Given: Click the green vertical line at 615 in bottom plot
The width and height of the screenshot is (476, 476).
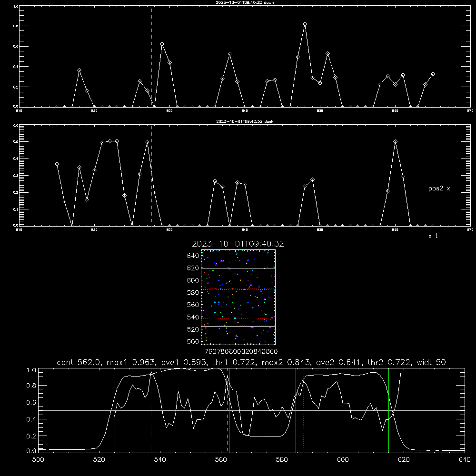Looking at the screenshot, I should tap(388, 410).
